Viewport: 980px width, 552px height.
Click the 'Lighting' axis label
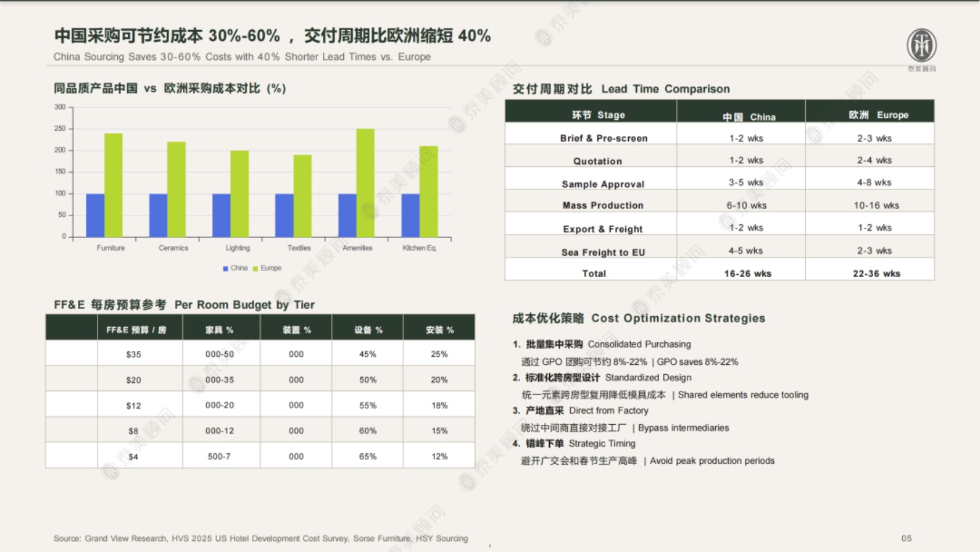(237, 248)
